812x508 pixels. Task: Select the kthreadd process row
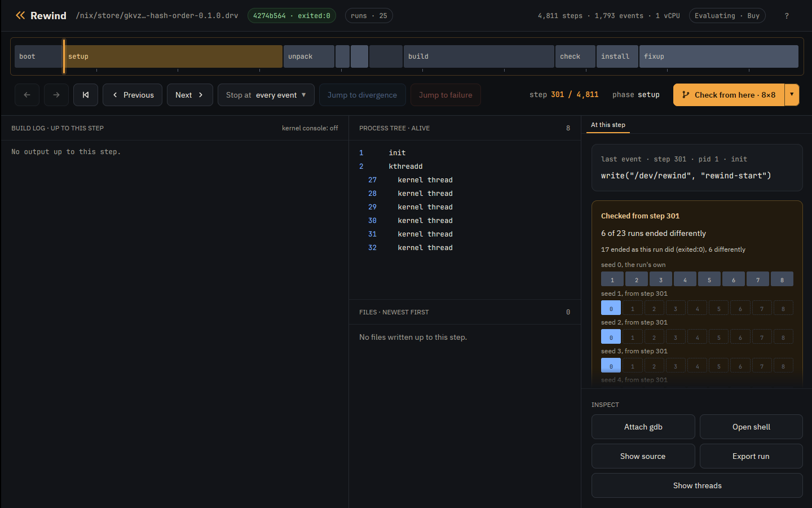[465, 167]
